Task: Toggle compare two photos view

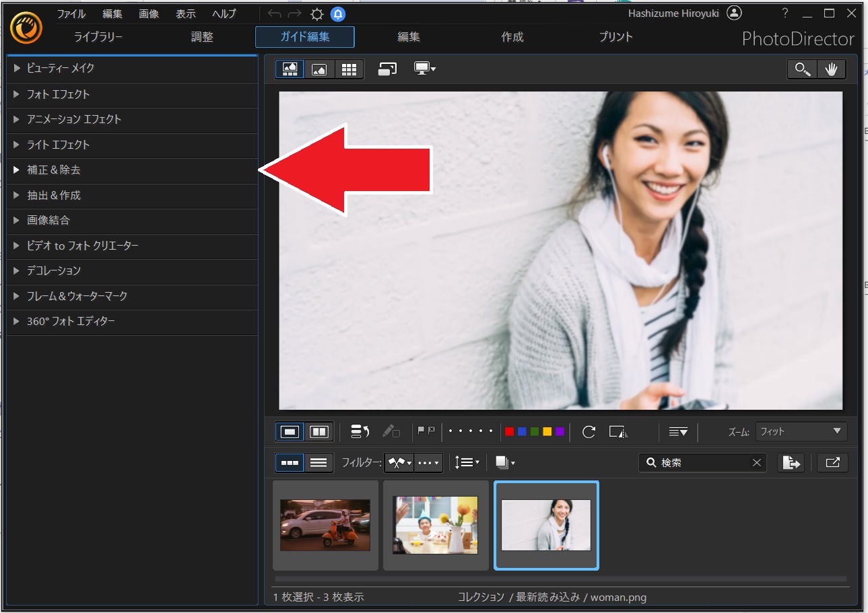Action: [x=319, y=431]
